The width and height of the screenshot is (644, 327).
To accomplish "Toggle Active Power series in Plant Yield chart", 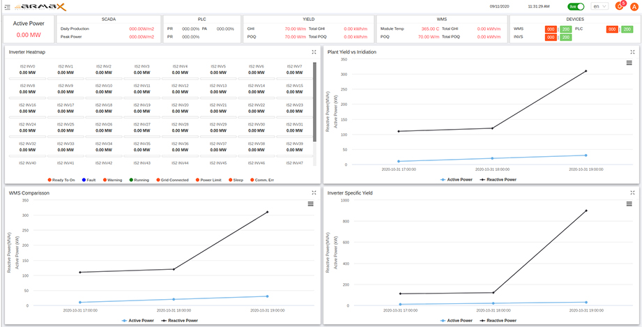I will [x=457, y=179].
